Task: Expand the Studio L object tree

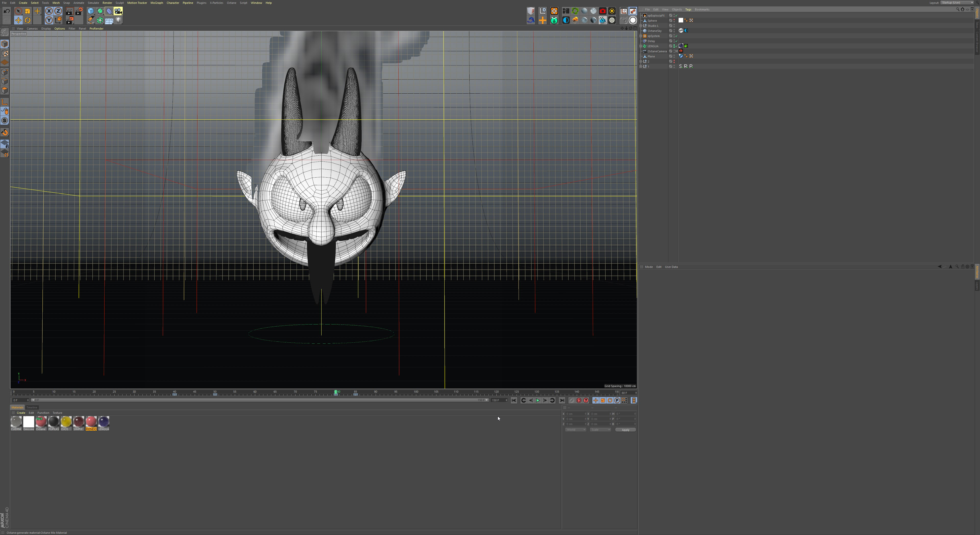Action: pyautogui.click(x=641, y=26)
